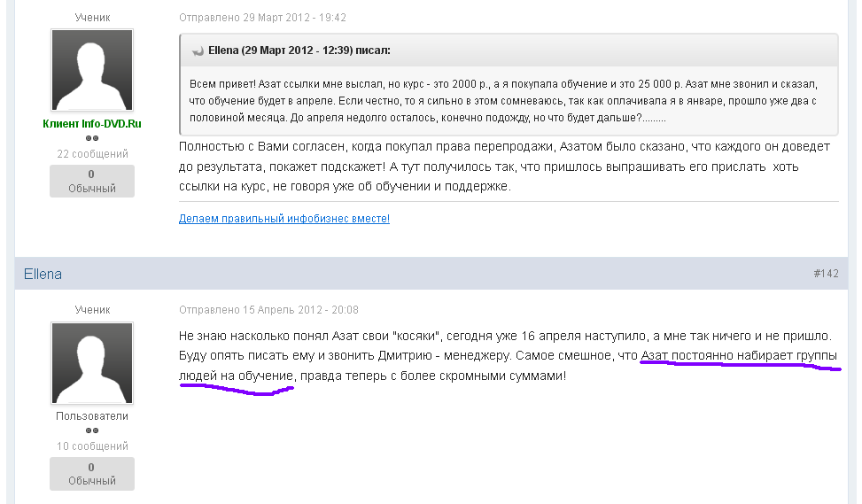
Task: Click 'Отправлено 29 Март 2012 - 19:42' timestamp
Action: pyautogui.click(x=262, y=18)
